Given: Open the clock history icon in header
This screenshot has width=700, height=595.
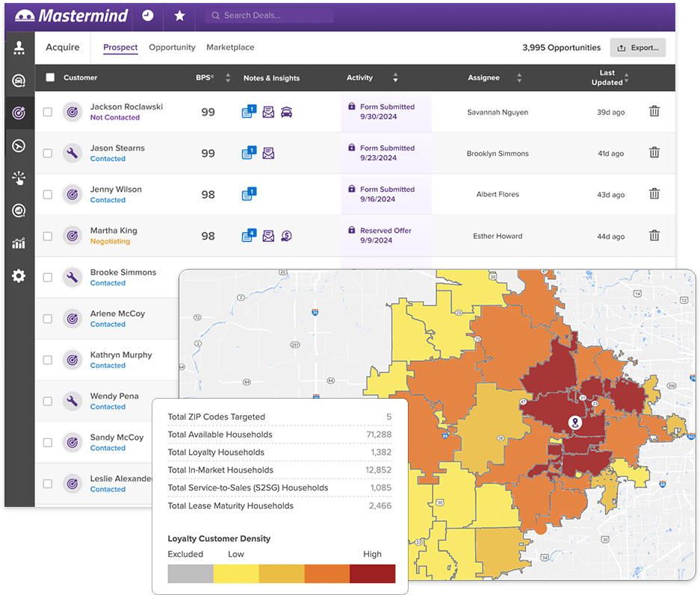Looking at the screenshot, I should click(148, 16).
